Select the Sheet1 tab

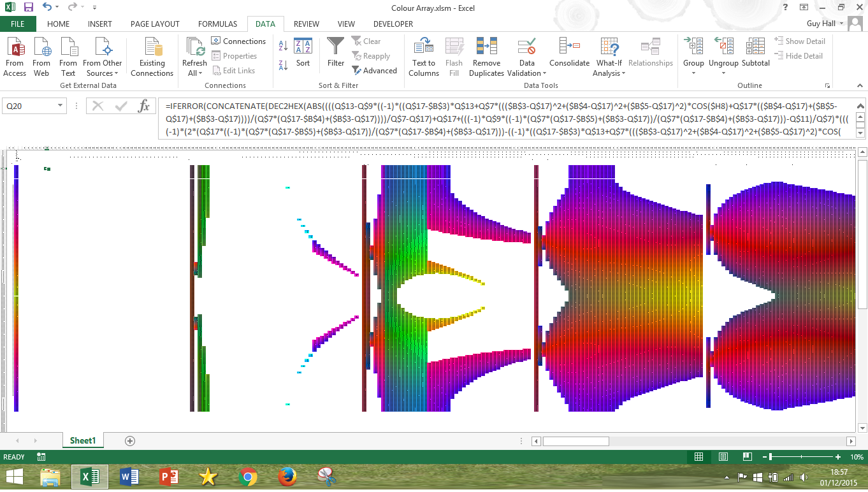click(x=83, y=440)
